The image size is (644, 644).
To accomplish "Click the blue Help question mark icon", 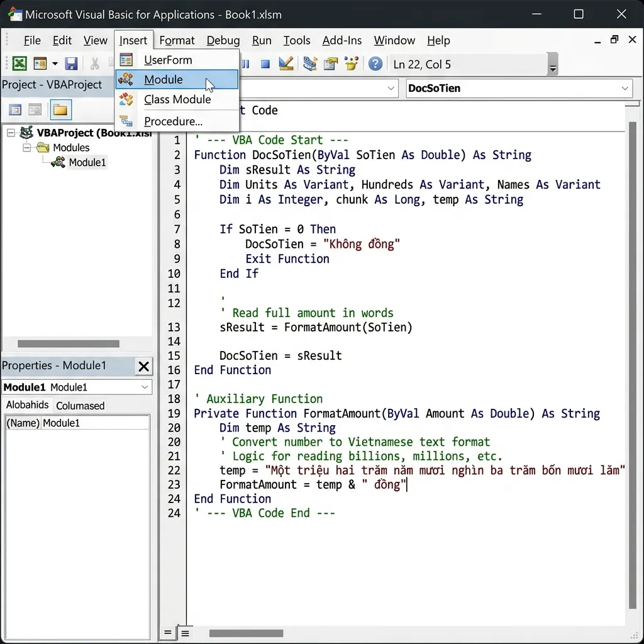I will coord(375,64).
